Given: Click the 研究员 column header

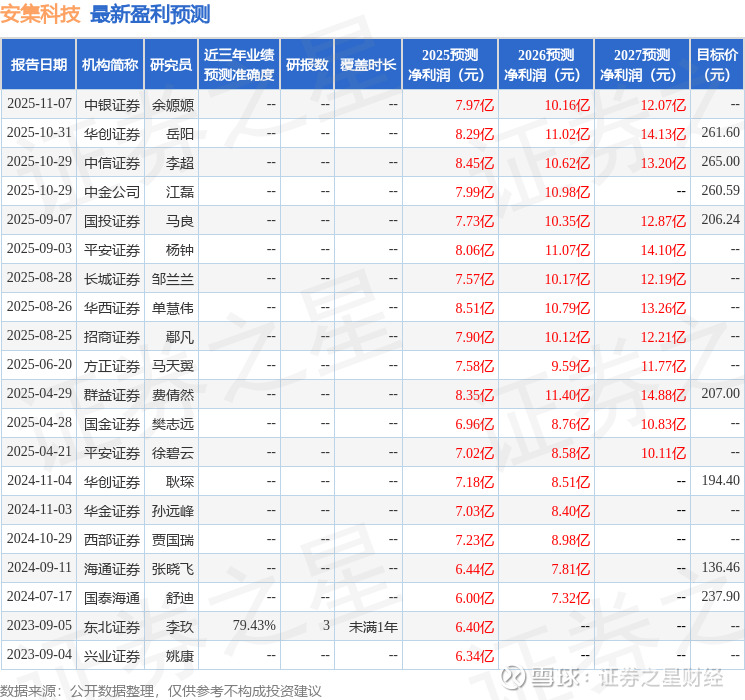Looking at the screenshot, I should [171, 65].
